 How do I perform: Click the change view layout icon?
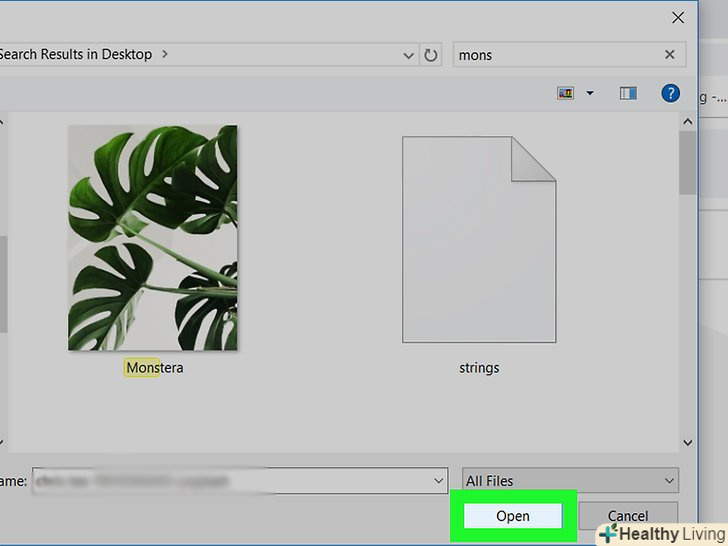(x=565, y=93)
